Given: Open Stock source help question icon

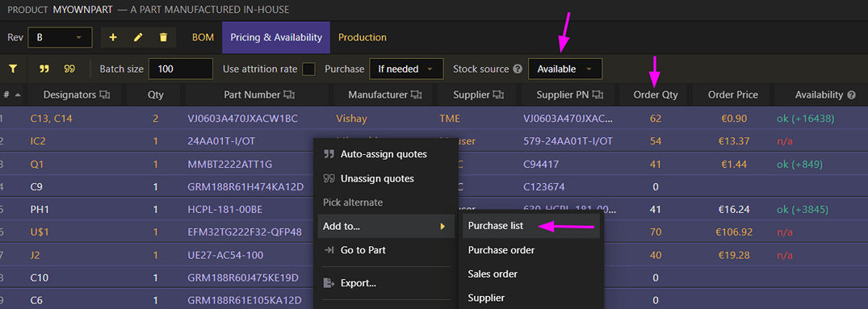Looking at the screenshot, I should [518, 69].
